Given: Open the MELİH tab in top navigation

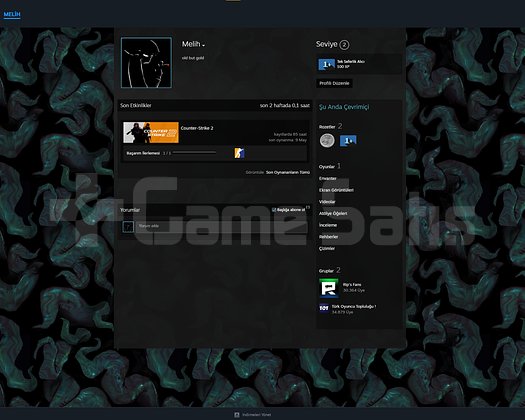Looking at the screenshot, I should (x=12, y=14).
